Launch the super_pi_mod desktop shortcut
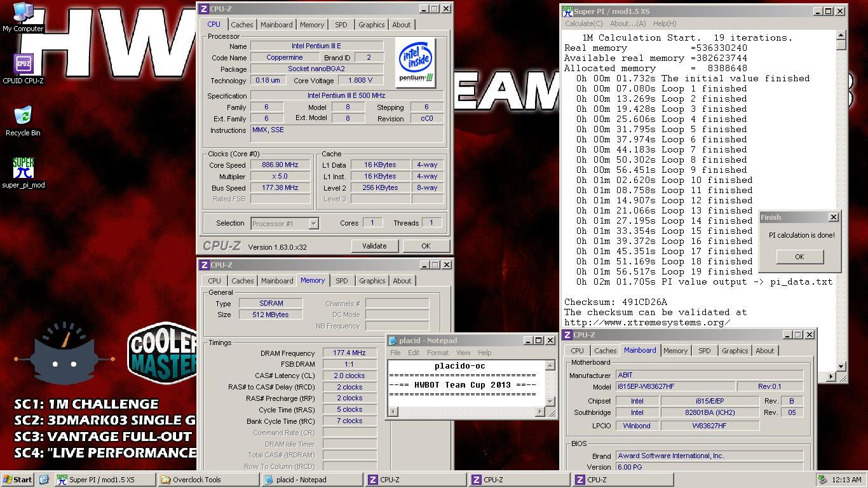 23,173
